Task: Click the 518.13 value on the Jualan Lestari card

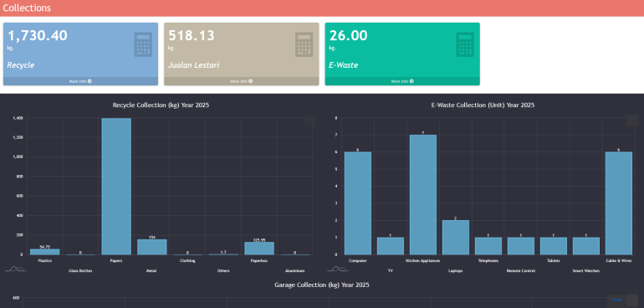Action: (192, 36)
